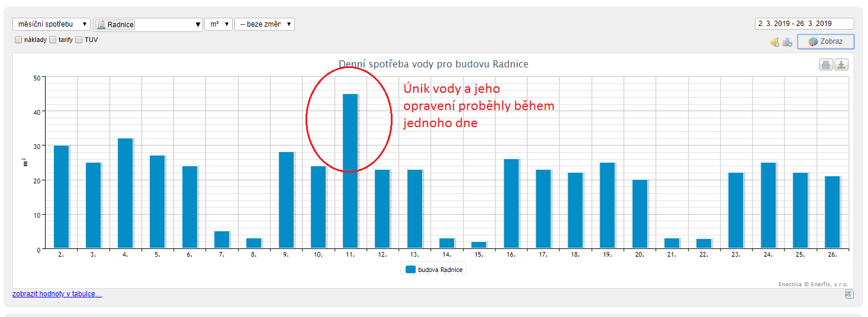The height and width of the screenshot is (317, 868).
Task: Enable the náklady checkbox
Action: click(x=18, y=40)
